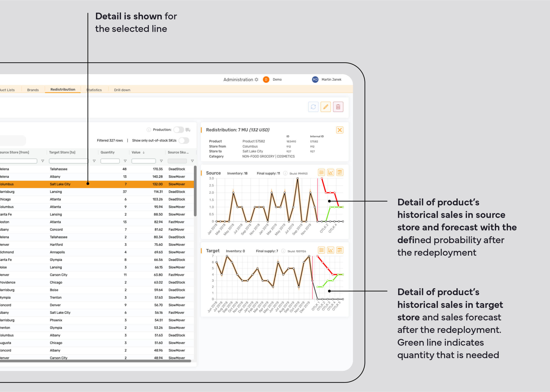This screenshot has width=550, height=392.
Task: Click the Target Store filter input
Action: tap(69, 161)
